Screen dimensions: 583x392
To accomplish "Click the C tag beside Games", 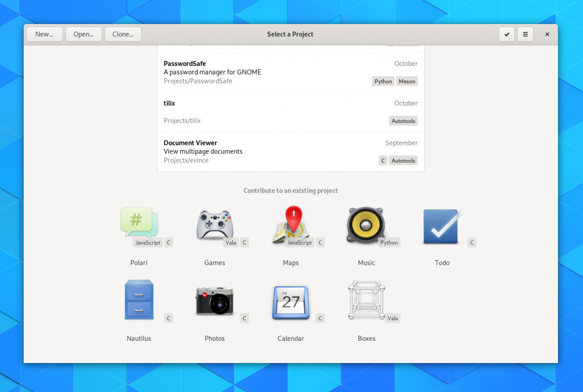I will (244, 242).
